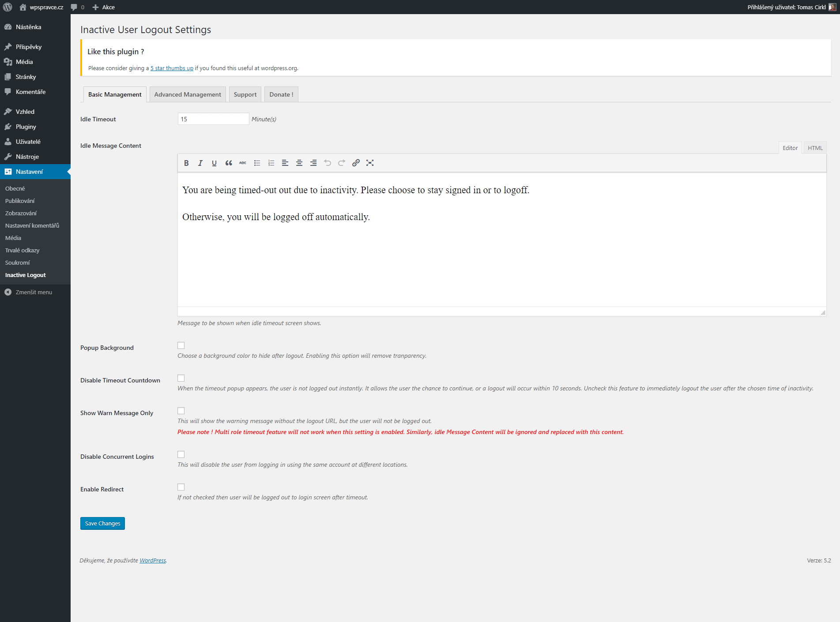The height and width of the screenshot is (622, 840).
Task: Insert a numbered list
Action: pyautogui.click(x=271, y=163)
